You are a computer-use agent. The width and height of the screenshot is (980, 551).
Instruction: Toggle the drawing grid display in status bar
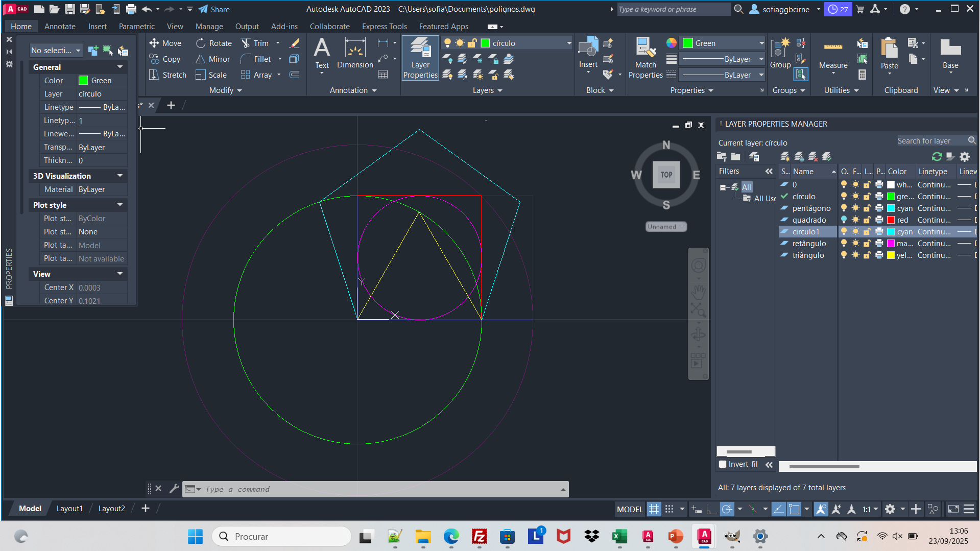pos(654,509)
